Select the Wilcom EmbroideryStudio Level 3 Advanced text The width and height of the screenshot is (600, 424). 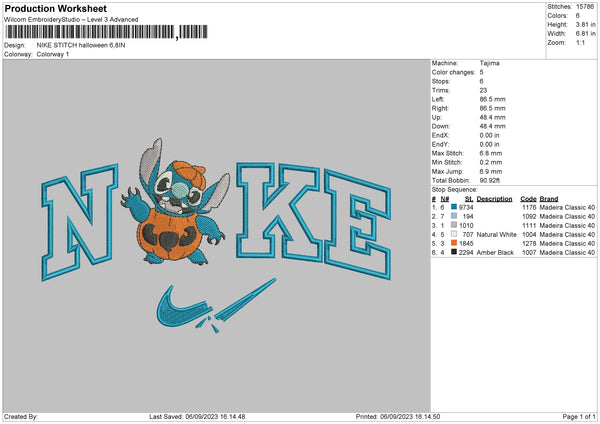pyautogui.click(x=71, y=20)
